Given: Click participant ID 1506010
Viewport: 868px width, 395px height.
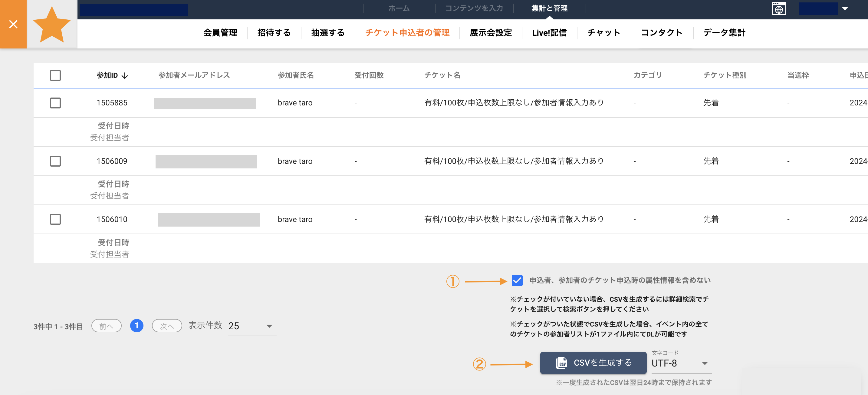Looking at the screenshot, I should tap(112, 219).
